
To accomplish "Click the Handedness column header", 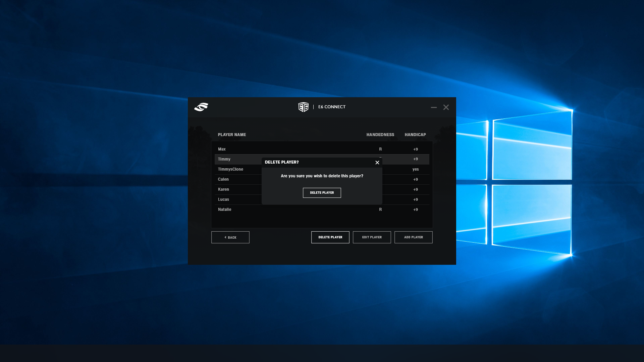I will (380, 135).
